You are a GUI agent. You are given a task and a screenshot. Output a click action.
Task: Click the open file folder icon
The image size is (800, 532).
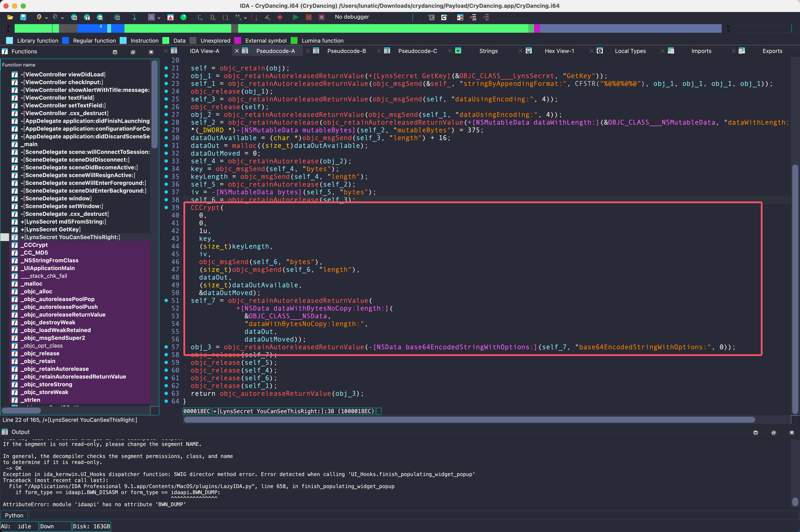point(10,17)
